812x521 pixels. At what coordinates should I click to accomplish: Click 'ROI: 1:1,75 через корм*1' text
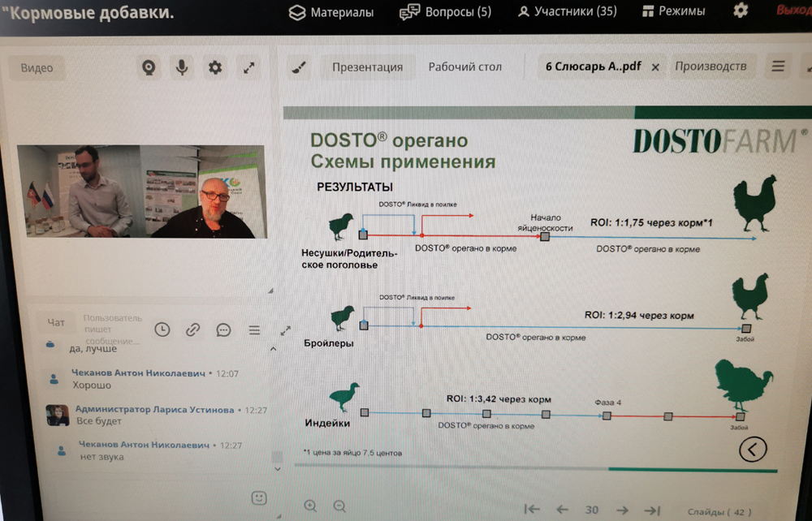point(651,222)
